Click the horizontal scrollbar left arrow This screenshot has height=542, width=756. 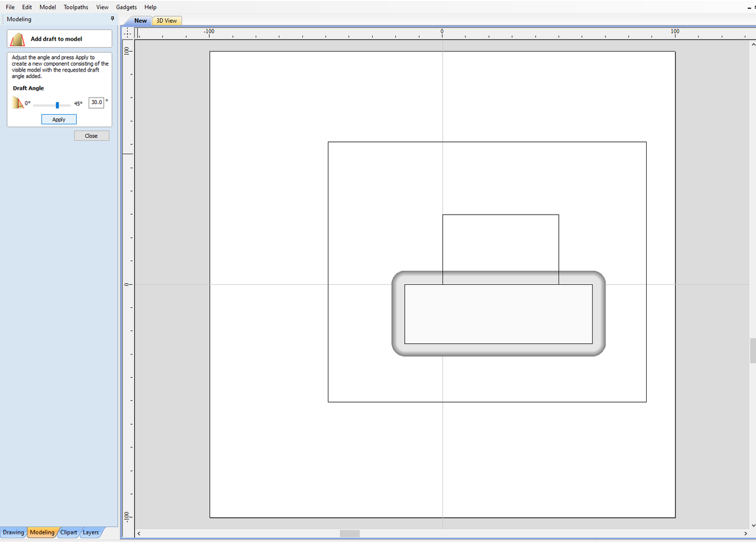click(139, 534)
